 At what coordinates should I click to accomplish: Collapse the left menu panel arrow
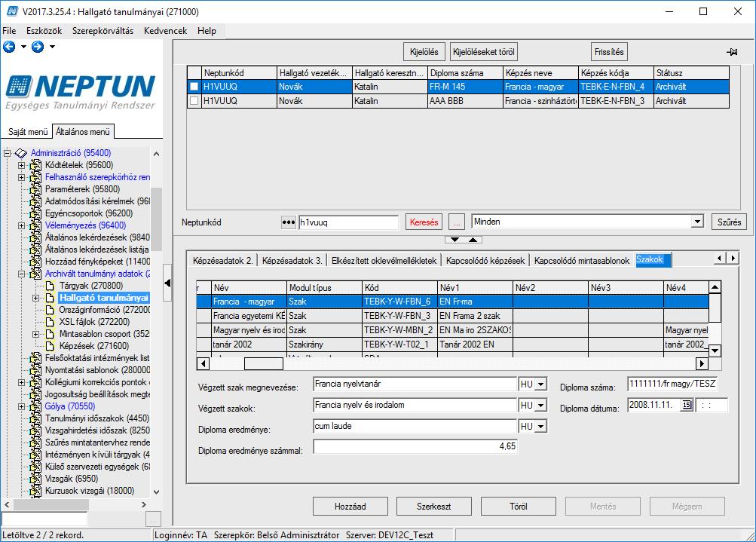pos(167,283)
